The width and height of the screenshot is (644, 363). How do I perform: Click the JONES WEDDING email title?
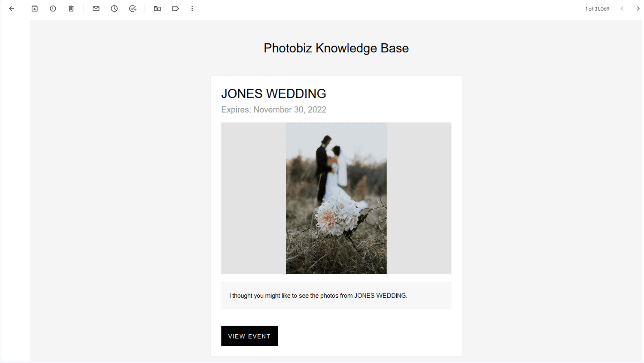pyautogui.click(x=273, y=94)
